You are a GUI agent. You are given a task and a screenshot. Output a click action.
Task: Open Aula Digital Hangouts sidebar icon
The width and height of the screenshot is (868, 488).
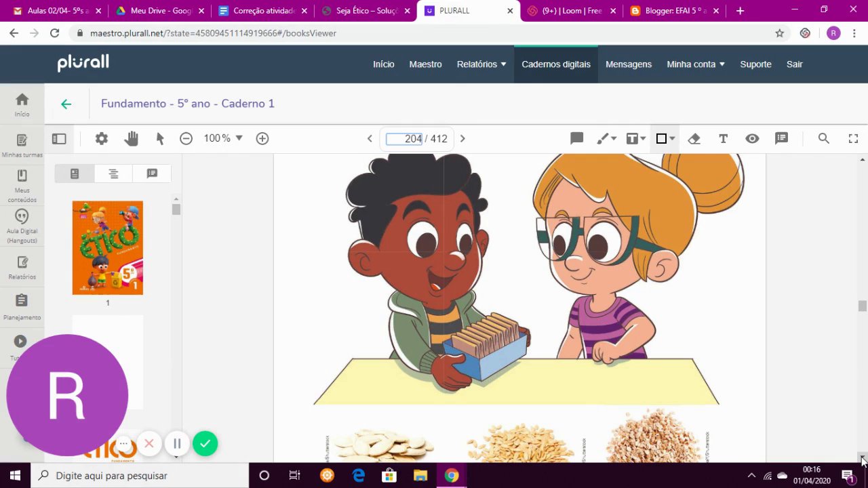[22, 226]
